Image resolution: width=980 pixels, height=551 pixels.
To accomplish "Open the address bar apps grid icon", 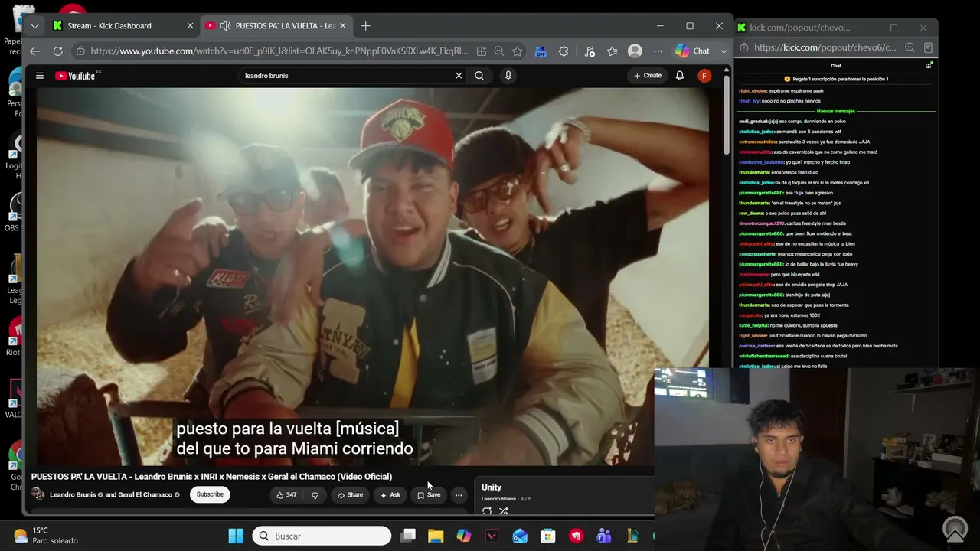I will [481, 51].
